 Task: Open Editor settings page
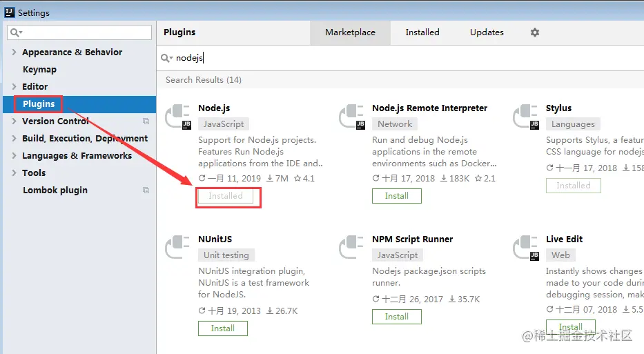point(35,87)
